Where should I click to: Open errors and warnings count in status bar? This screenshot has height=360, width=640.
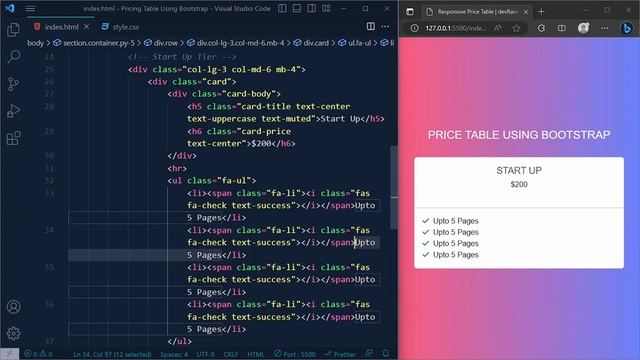point(38,354)
